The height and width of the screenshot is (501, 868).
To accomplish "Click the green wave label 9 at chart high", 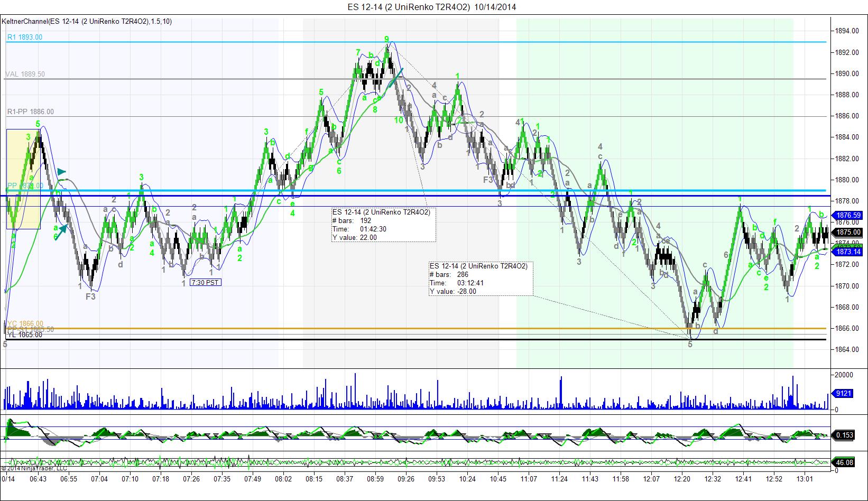I will point(386,39).
